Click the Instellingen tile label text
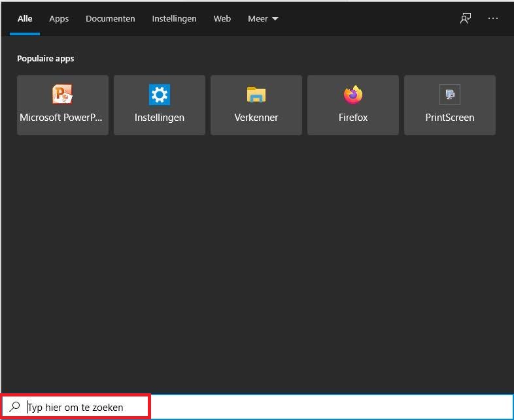The height and width of the screenshot is (420, 514). click(x=160, y=118)
